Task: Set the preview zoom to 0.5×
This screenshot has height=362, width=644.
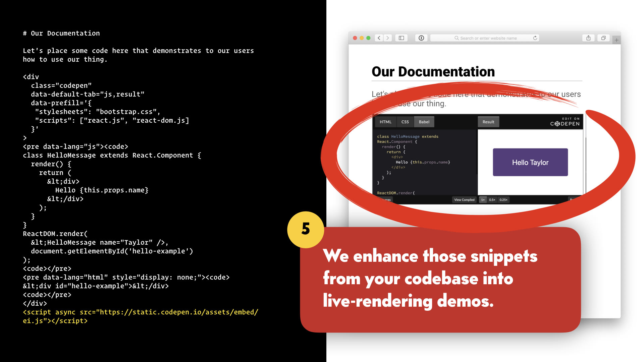Action: (492, 200)
